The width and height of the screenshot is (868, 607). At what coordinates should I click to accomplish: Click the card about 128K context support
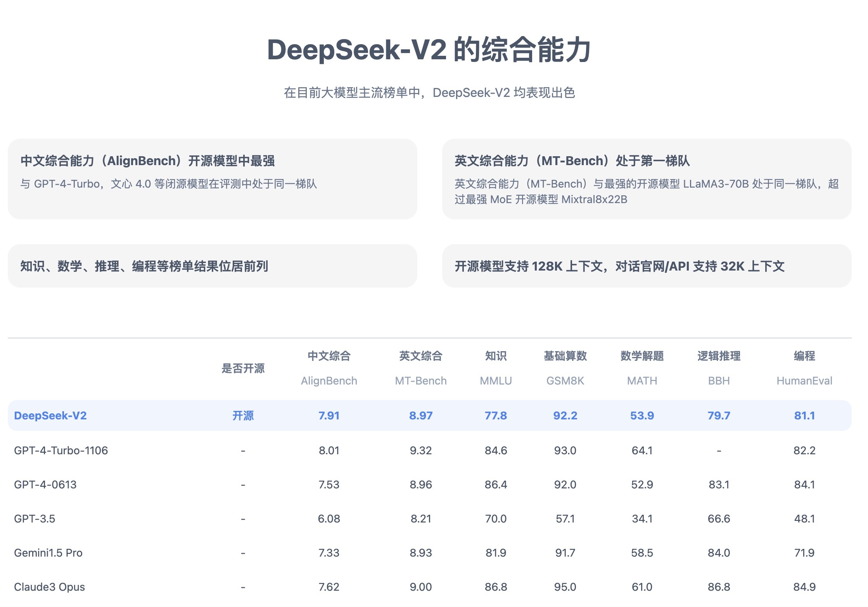tap(647, 266)
